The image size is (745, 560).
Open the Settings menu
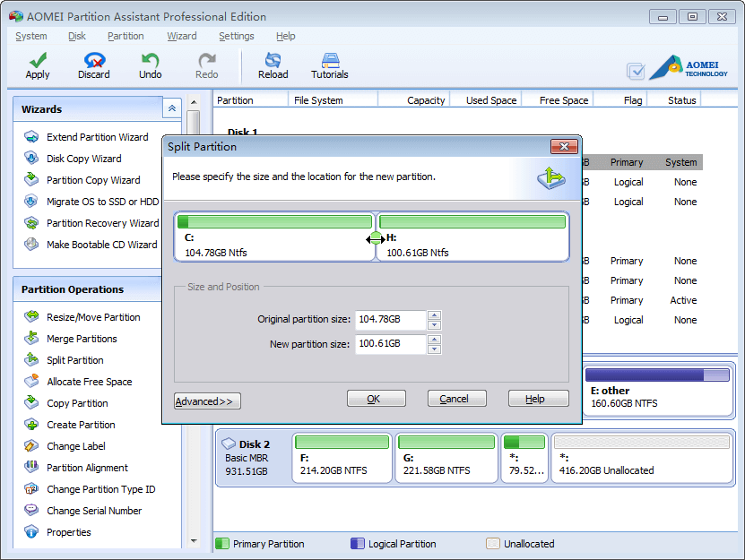(237, 36)
